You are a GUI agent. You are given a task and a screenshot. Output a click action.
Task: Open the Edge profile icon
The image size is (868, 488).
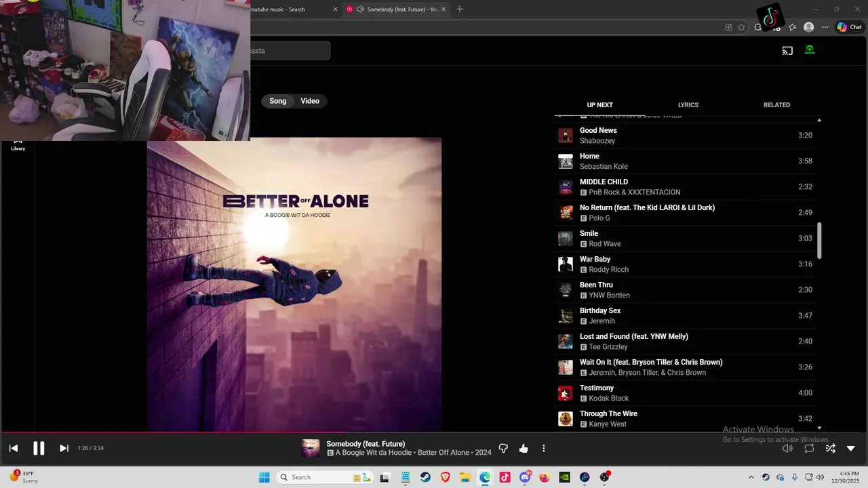pyautogui.click(x=808, y=27)
